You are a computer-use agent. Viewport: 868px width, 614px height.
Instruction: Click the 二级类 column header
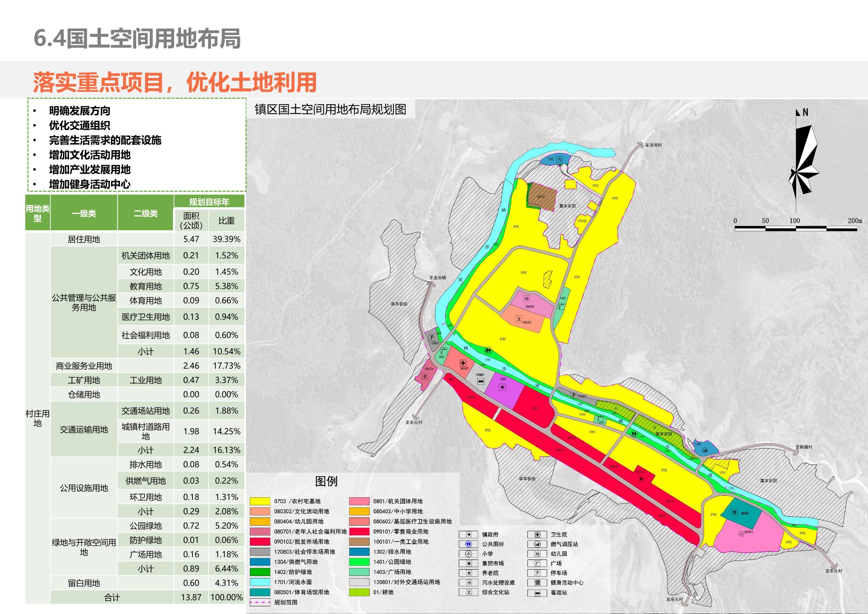point(145,213)
